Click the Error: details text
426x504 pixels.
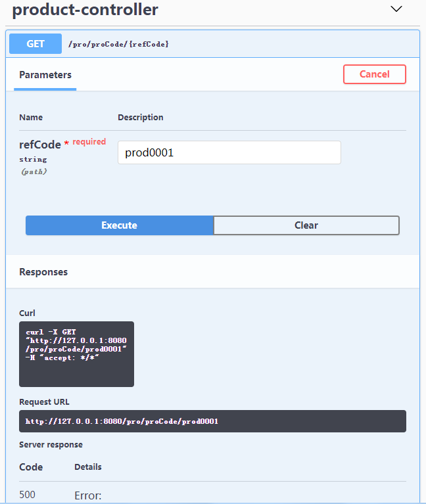(88, 495)
